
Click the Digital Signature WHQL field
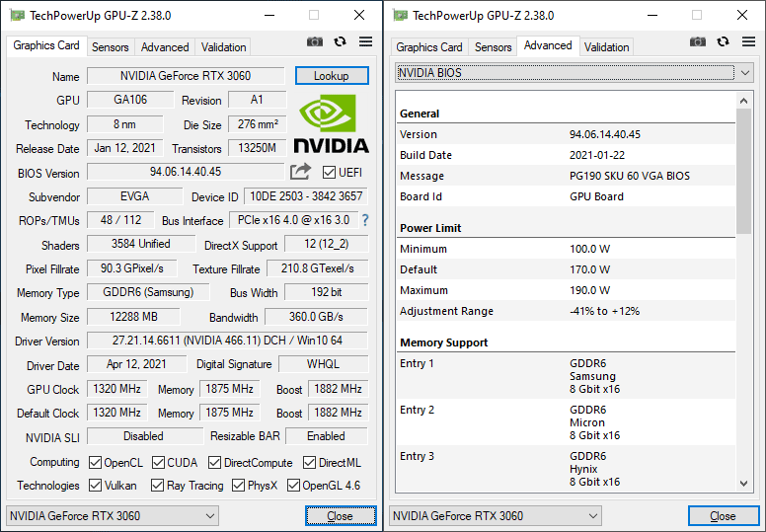point(324,364)
